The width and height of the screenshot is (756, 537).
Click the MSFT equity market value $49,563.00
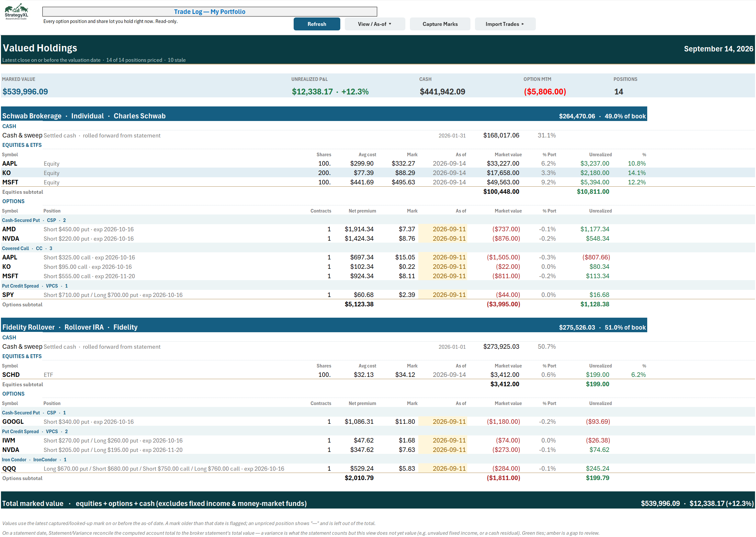point(503,182)
